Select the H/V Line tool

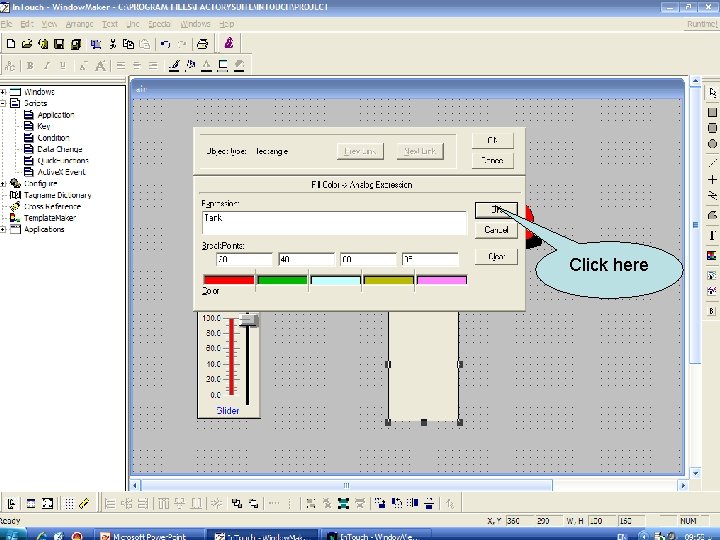(x=712, y=179)
